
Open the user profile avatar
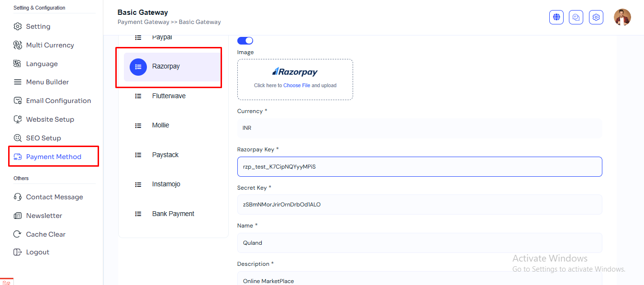622,17
